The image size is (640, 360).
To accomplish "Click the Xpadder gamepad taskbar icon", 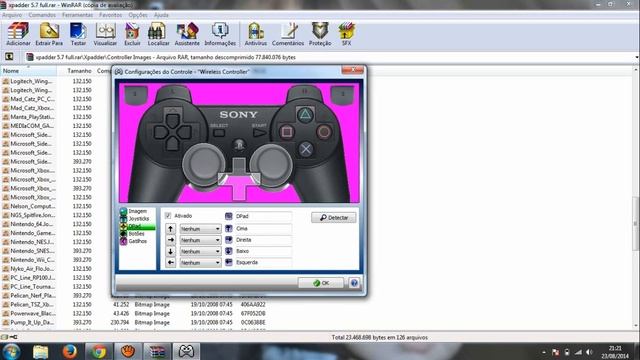I will [x=186, y=351].
